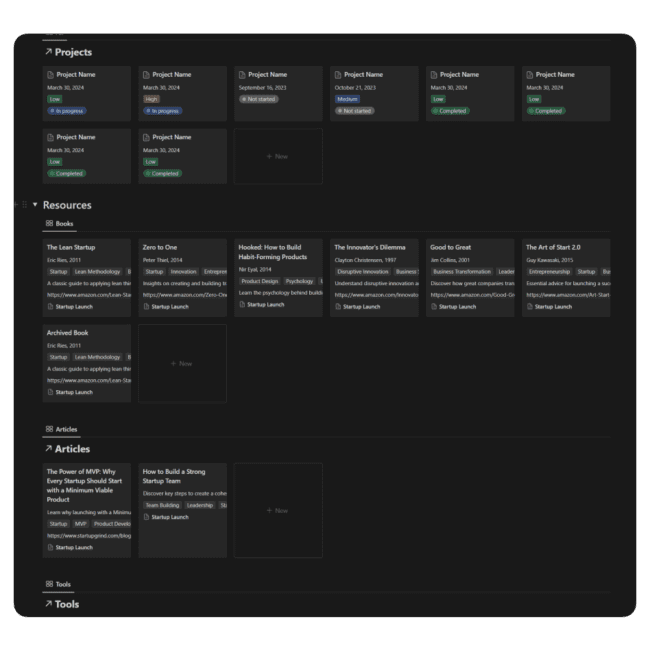Click the arrow icon beside Tools heading

pyautogui.click(x=48, y=604)
